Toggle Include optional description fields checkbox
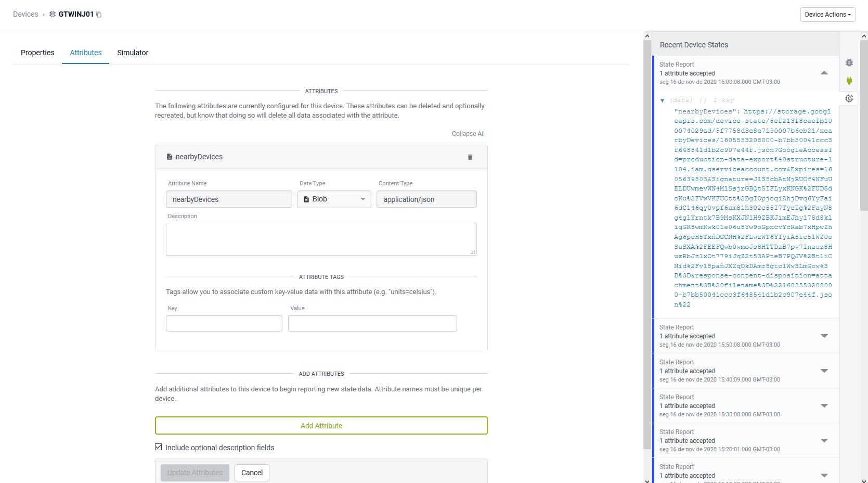Screen dimensions: 868x483 tap(159, 447)
